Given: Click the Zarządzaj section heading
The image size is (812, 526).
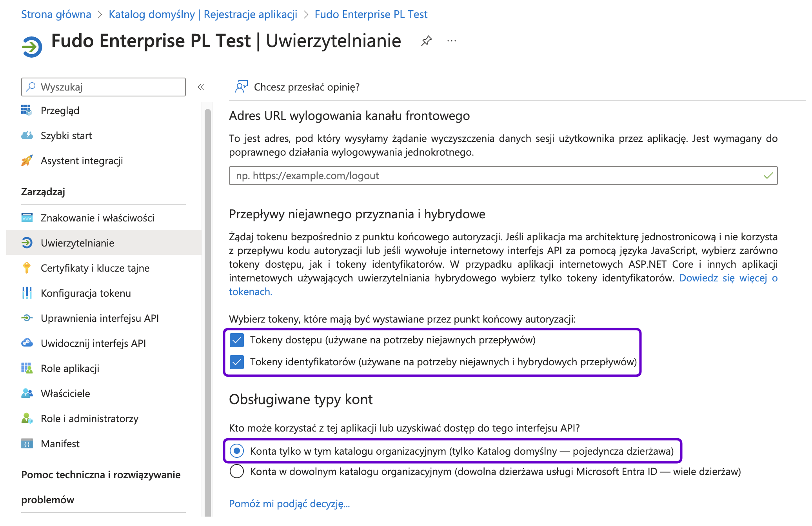Looking at the screenshot, I should (x=43, y=192).
